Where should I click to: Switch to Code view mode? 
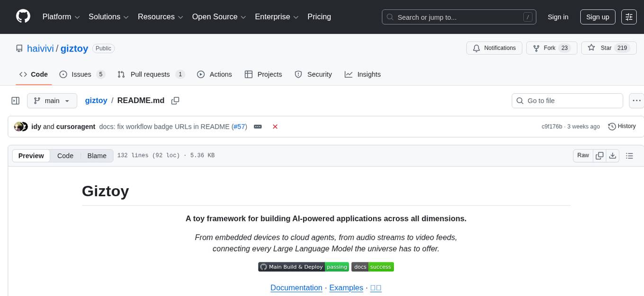pos(65,156)
